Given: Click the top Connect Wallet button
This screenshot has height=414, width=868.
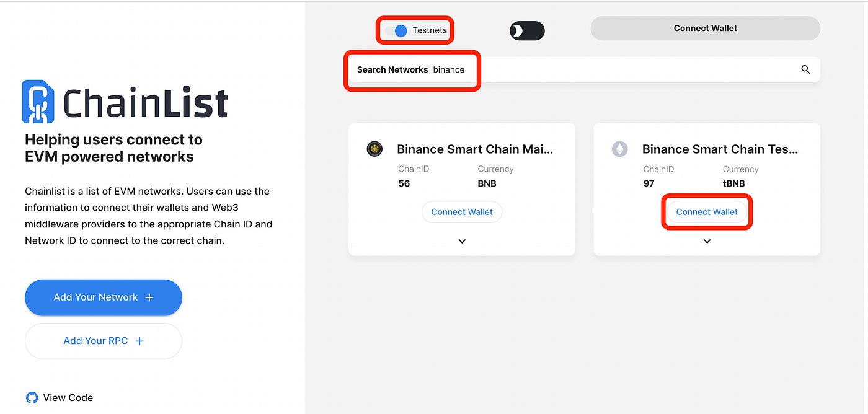Looking at the screenshot, I should tap(705, 29).
